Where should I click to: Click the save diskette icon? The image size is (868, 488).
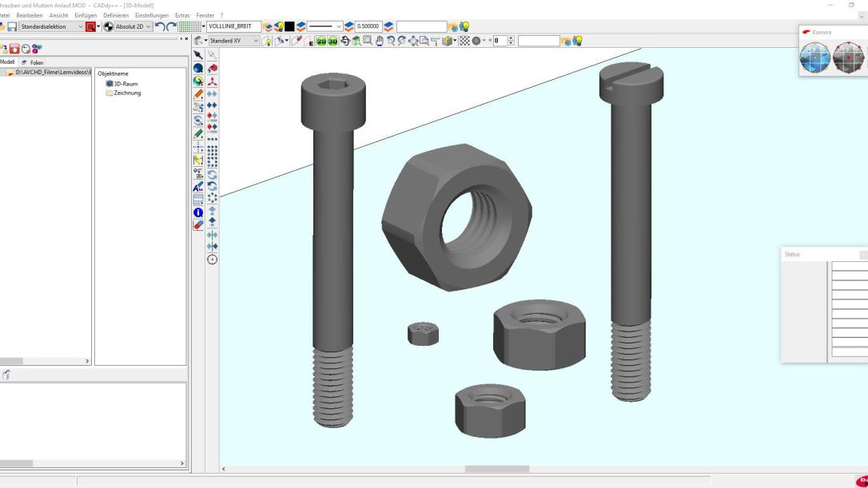(11, 26)
